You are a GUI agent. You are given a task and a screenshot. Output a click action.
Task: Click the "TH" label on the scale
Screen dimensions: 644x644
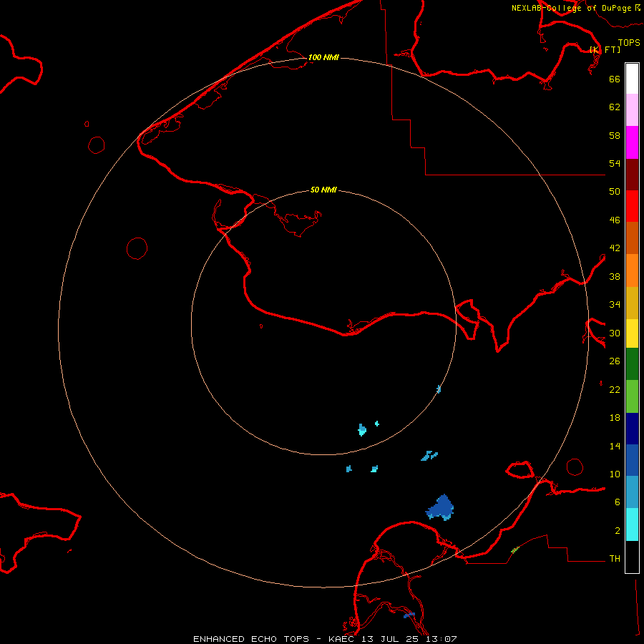pos(615,559)
